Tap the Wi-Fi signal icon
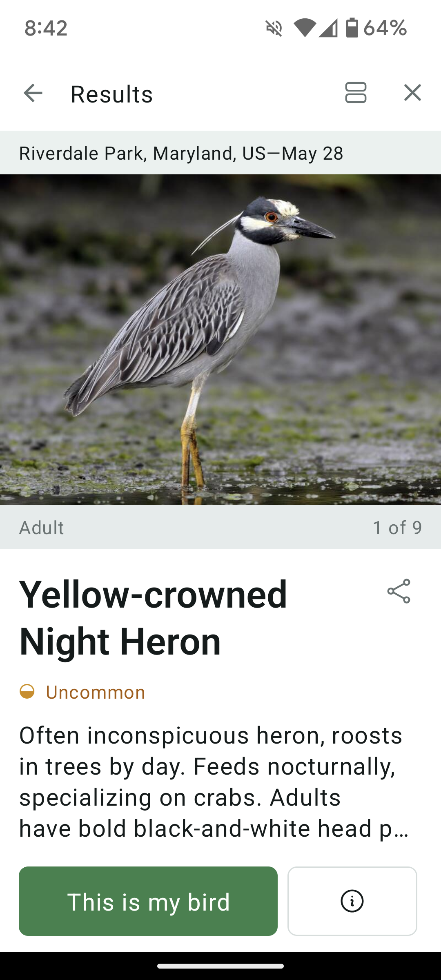Image resolution: width=441 pixels, height=980 pixels. [305, 28]
